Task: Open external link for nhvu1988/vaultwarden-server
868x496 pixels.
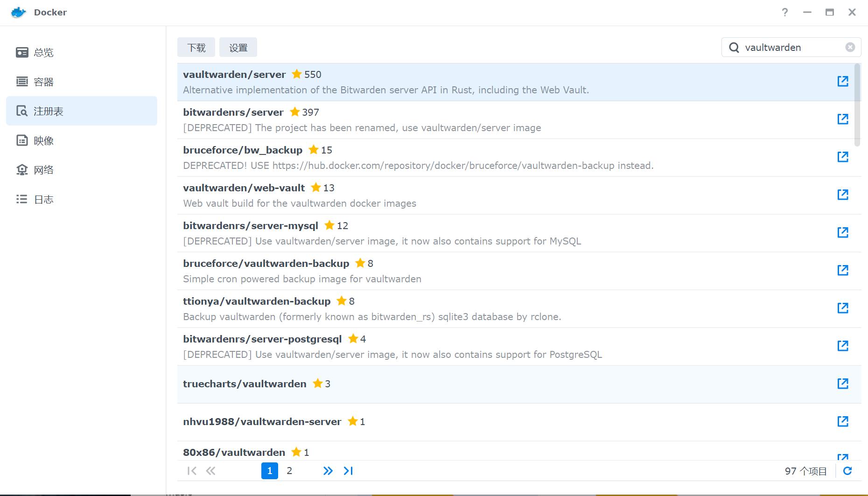Action: click(843, 421)
